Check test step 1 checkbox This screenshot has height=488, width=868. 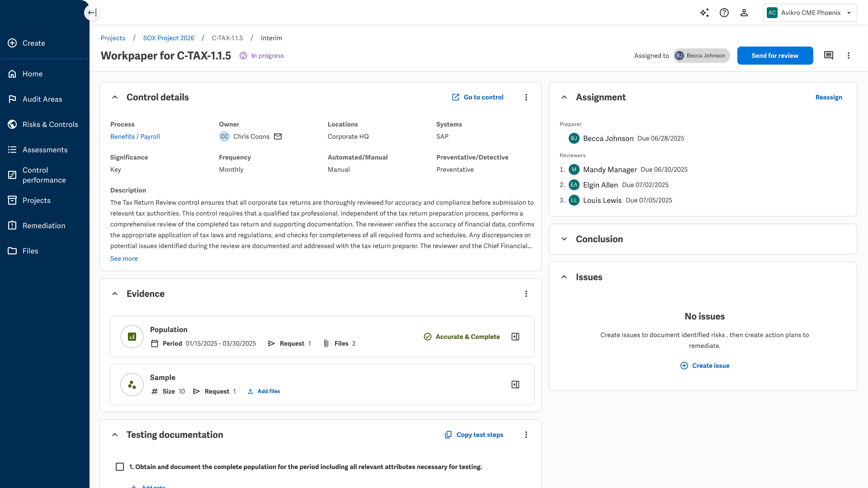(120, 467)
